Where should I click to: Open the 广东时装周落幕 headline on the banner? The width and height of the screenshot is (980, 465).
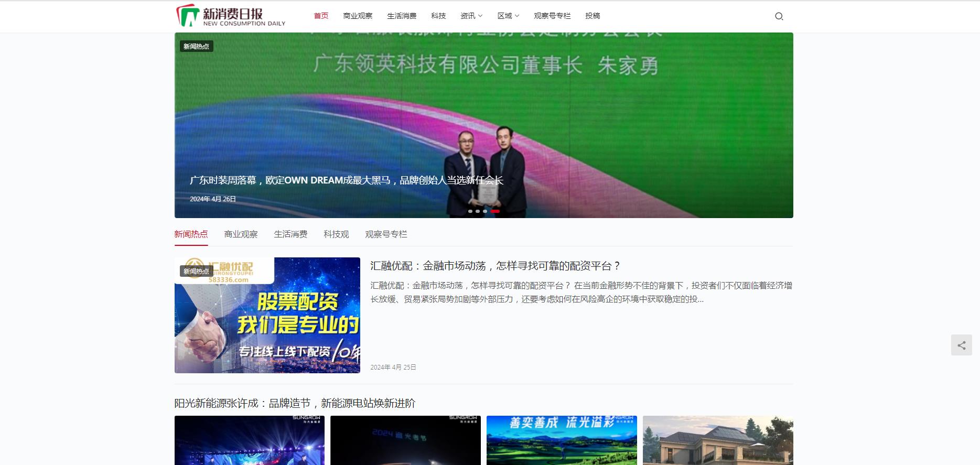346,180
